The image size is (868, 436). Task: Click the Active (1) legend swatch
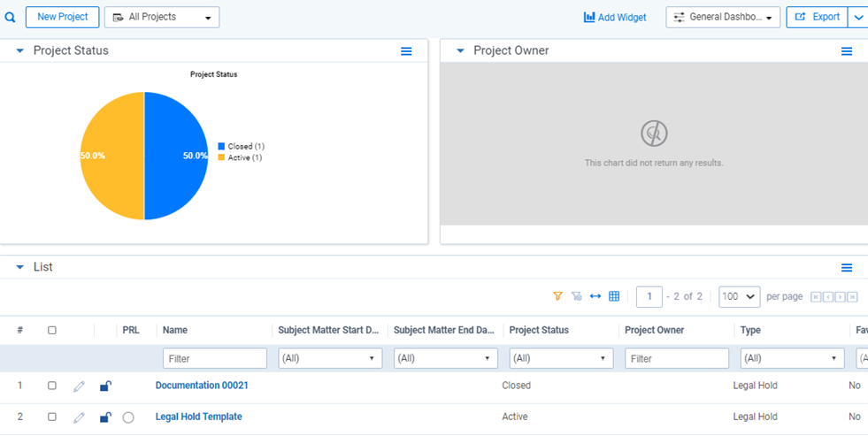[221, 157]
